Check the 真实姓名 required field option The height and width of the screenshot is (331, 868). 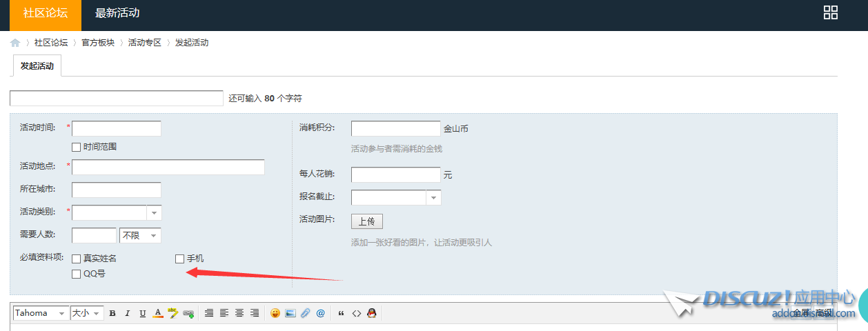coord(77,259)
